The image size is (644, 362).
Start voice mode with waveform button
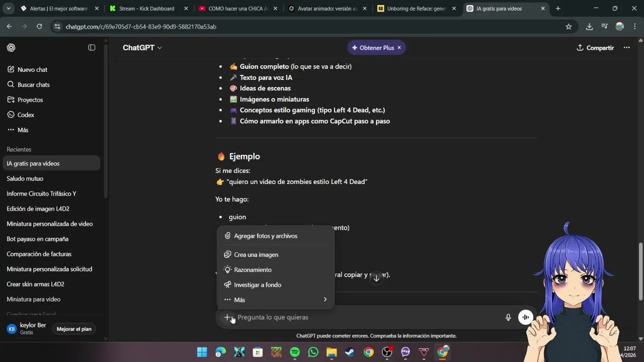(525, 317)
